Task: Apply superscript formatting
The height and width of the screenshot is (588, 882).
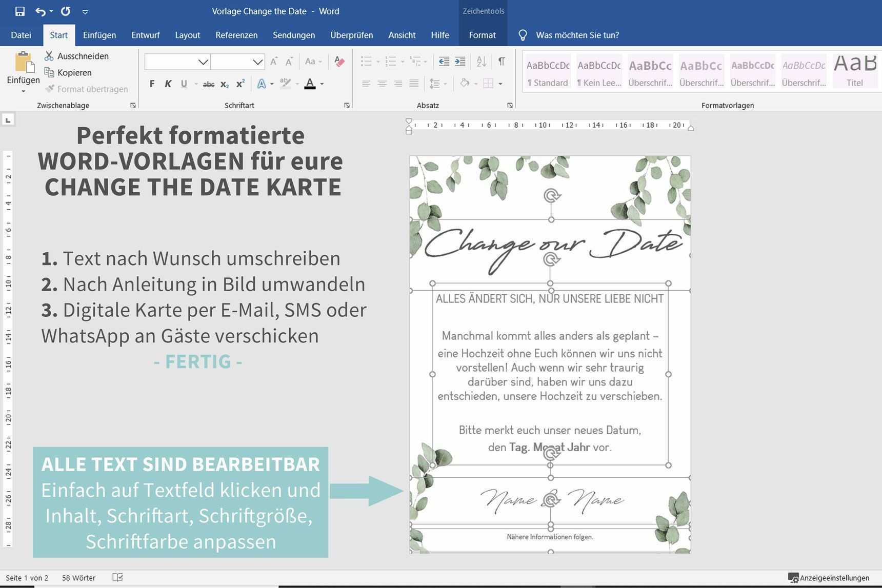Action: click(240, 84)
